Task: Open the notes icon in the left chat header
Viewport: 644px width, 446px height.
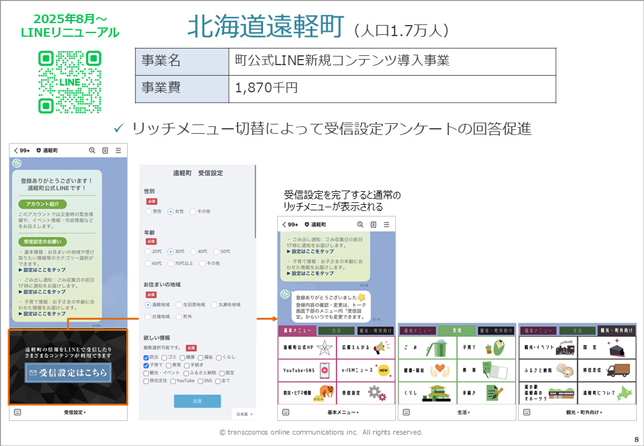Action: click(x=105, y=150)
